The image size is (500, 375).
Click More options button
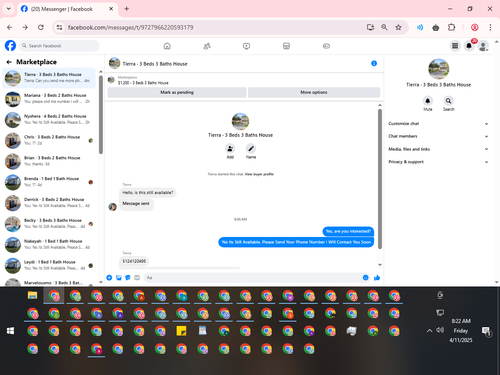click(x=314, y=92)
